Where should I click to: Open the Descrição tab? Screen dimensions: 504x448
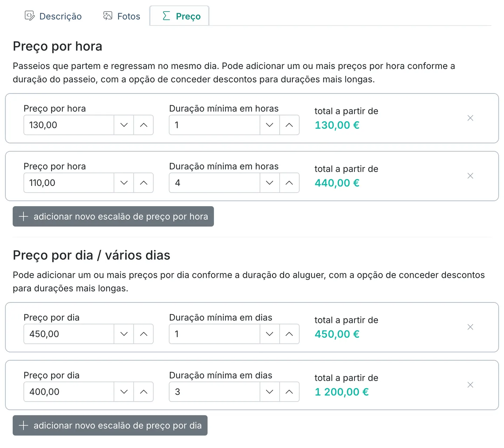(53, 16)
